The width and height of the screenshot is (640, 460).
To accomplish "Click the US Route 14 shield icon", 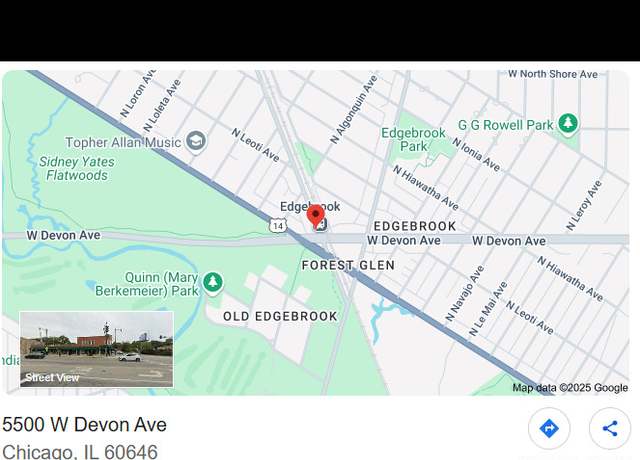I will pyautogui.click(x=278, y=226).
